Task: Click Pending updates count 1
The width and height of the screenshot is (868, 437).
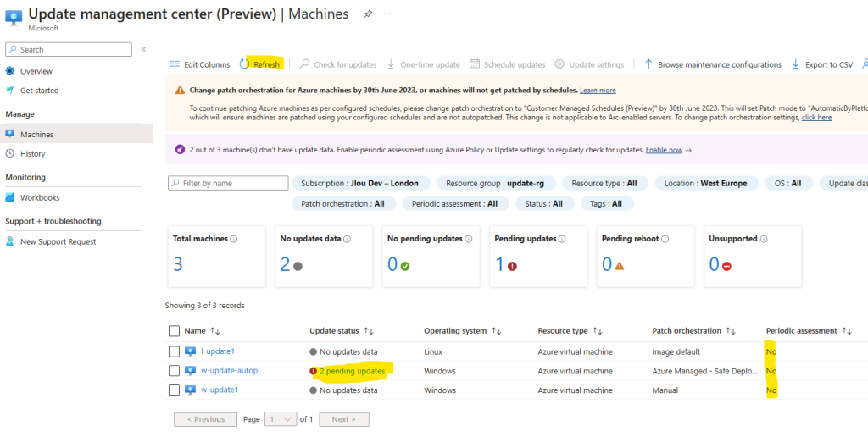Action: pyautogui.click(x=499, y=264)
